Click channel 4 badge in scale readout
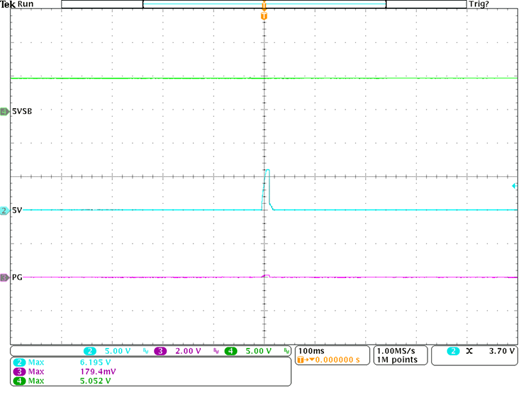Viewport: 519px width, 396px height. (231, 351)
